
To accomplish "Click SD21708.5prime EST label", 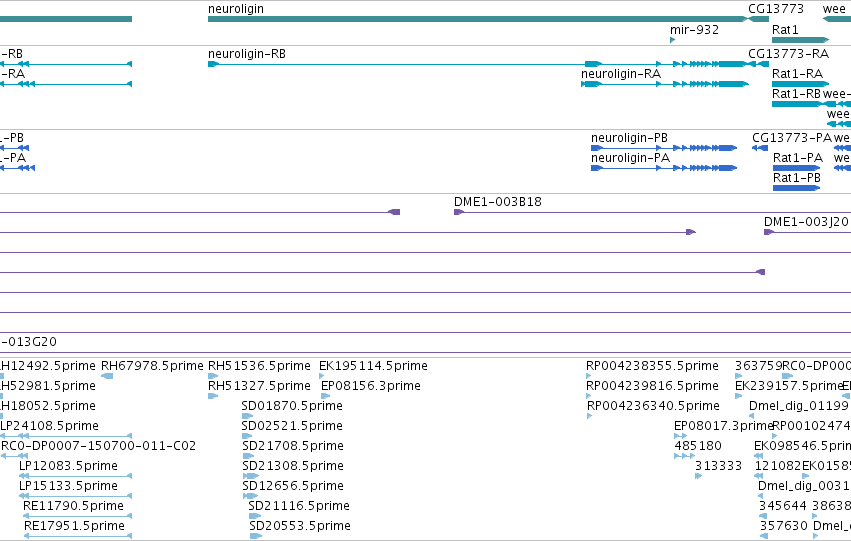I will (x=293, y=446).
